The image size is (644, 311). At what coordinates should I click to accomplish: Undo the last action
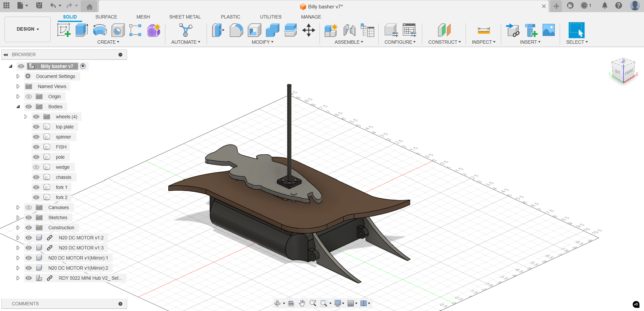point(53,5)
